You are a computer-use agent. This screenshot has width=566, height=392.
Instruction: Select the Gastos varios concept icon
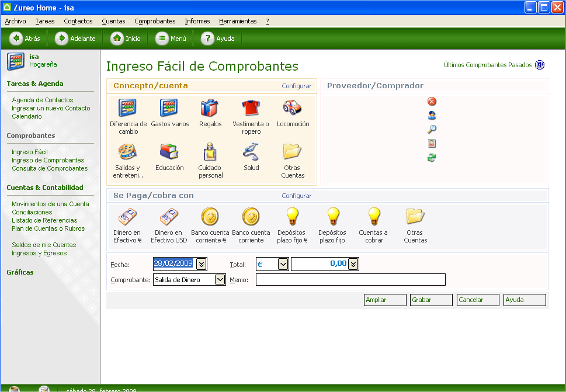click(x=169, y=107)
